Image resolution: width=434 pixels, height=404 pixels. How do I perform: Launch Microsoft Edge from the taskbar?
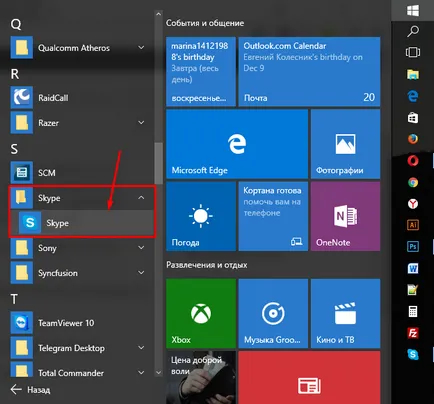point(413,96)
